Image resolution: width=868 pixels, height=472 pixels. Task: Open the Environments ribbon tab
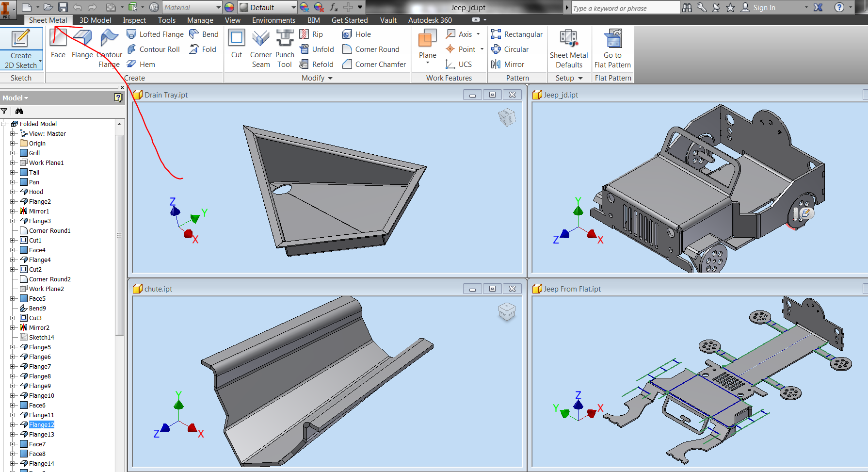pos(273,20)
